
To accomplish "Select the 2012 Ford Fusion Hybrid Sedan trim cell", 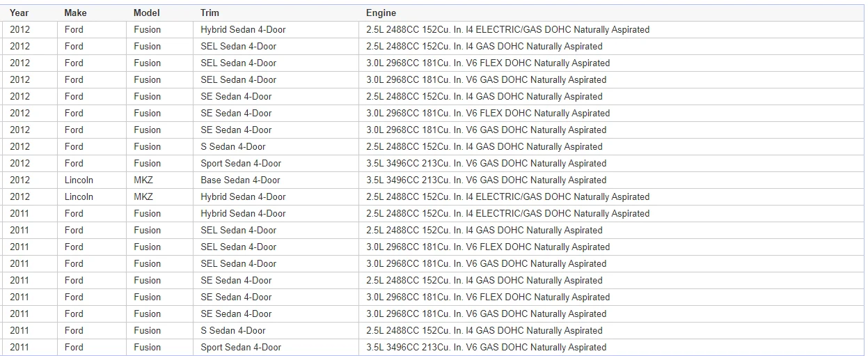I will 243,29.
